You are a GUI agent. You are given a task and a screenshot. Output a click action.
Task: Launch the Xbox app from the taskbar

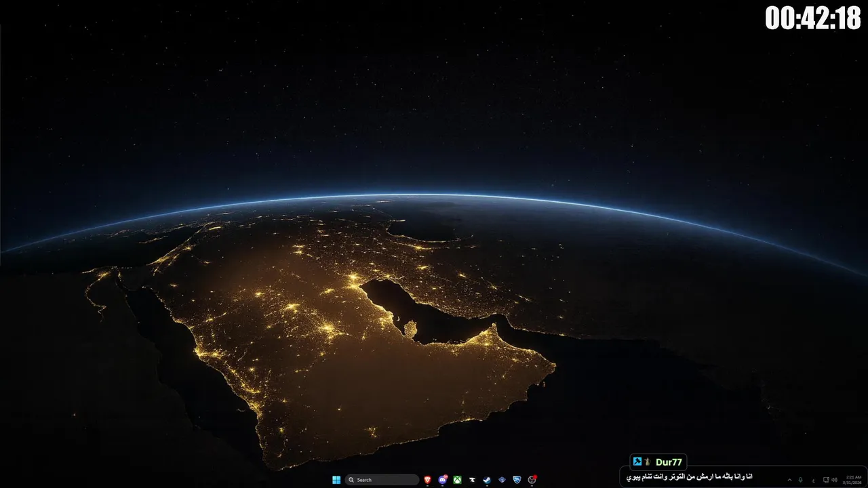tap(457, 480)
